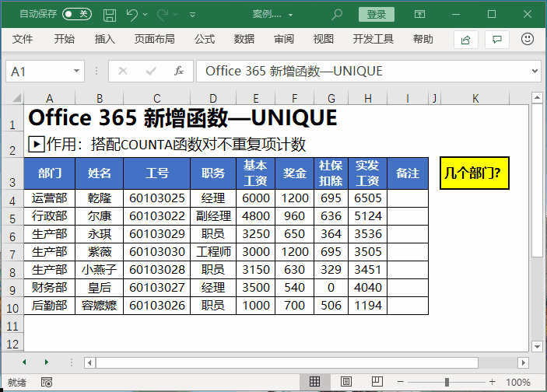
Task: Open the 公式 ribbon tab
Action: coord(205,40)
